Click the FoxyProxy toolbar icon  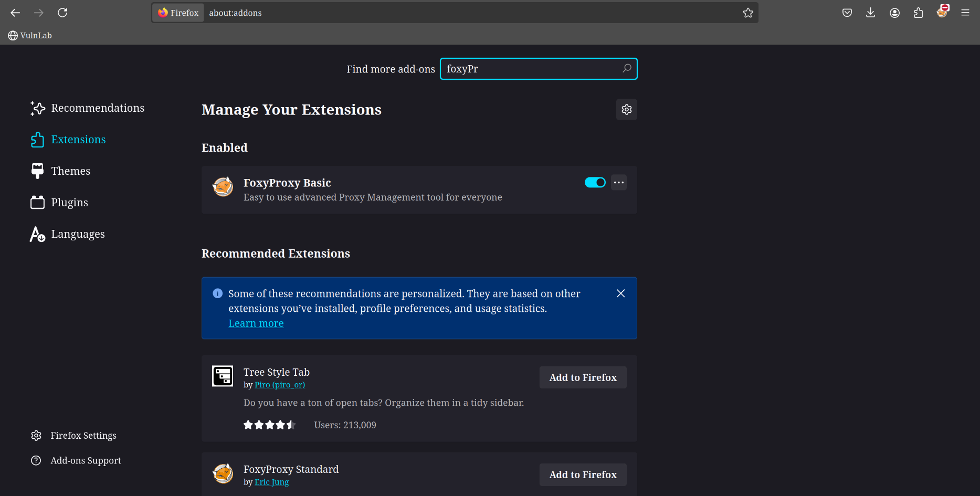pos(943,12)
